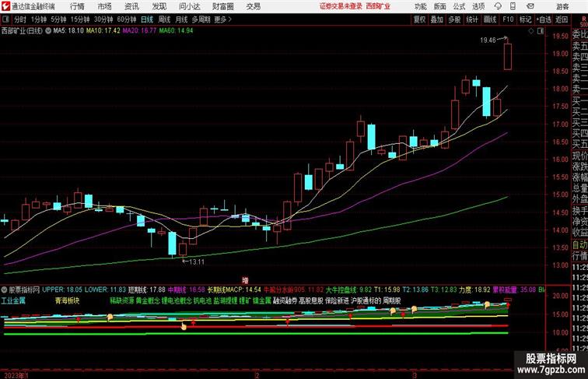Screen dimensions: 588x379
Task: Click the 标记 mark button
Action: [x=525, y=19]
